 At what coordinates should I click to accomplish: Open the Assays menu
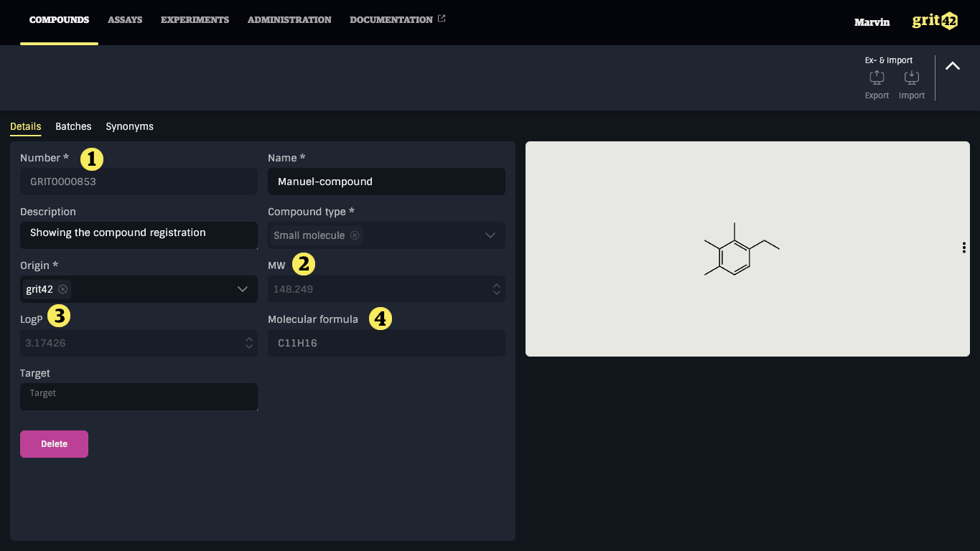125,20
